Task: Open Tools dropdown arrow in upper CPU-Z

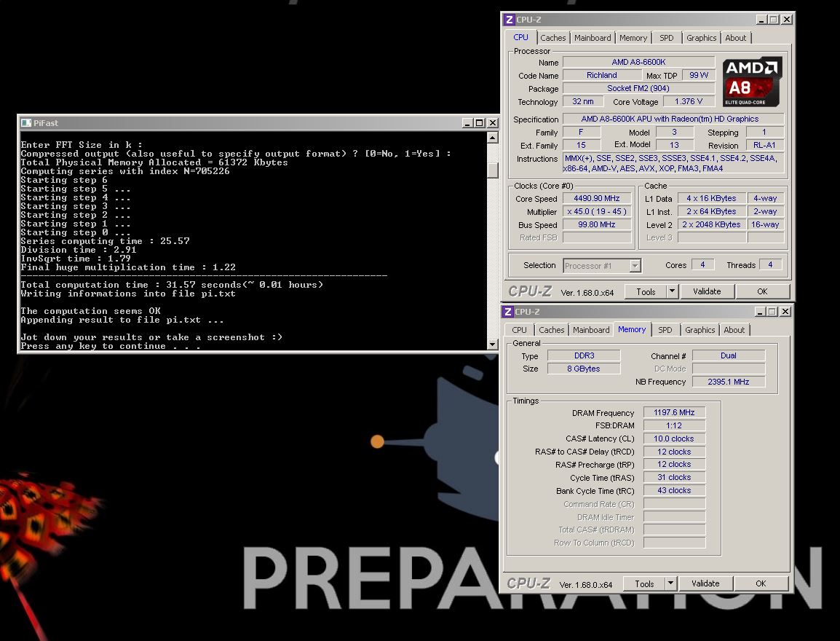Action: click(673, 291)
